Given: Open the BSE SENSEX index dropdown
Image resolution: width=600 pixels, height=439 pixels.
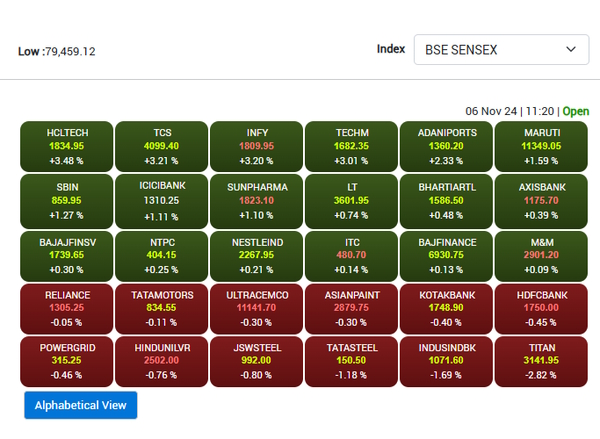Looking at the screenshot, I should click(x=501, y=49).
